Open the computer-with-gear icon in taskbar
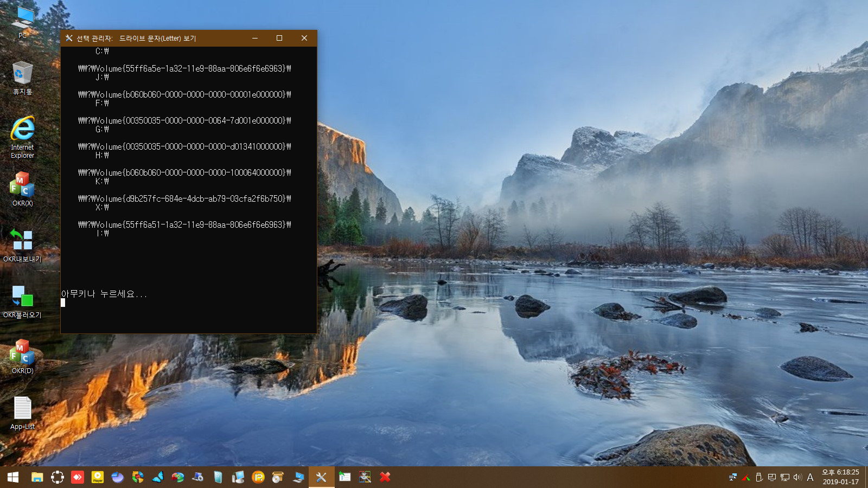This screenshot has width=868, height=488. pyautogui.click(x=198, y=477)
